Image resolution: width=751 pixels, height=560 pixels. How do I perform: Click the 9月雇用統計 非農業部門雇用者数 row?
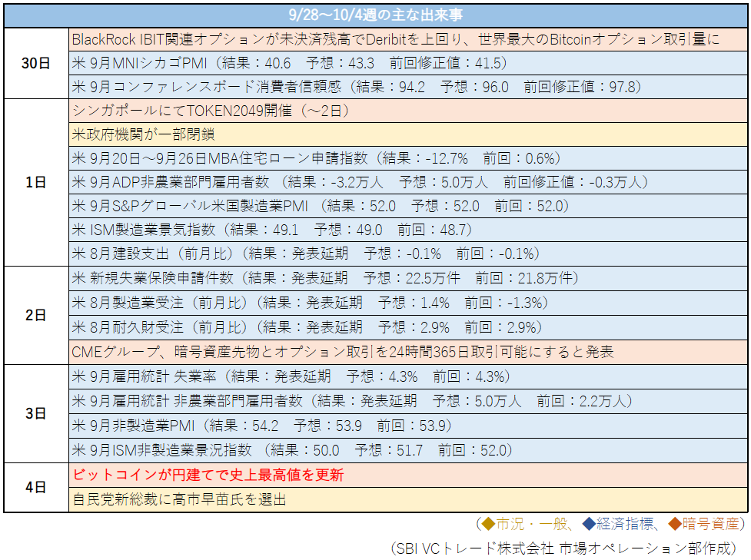408,401
